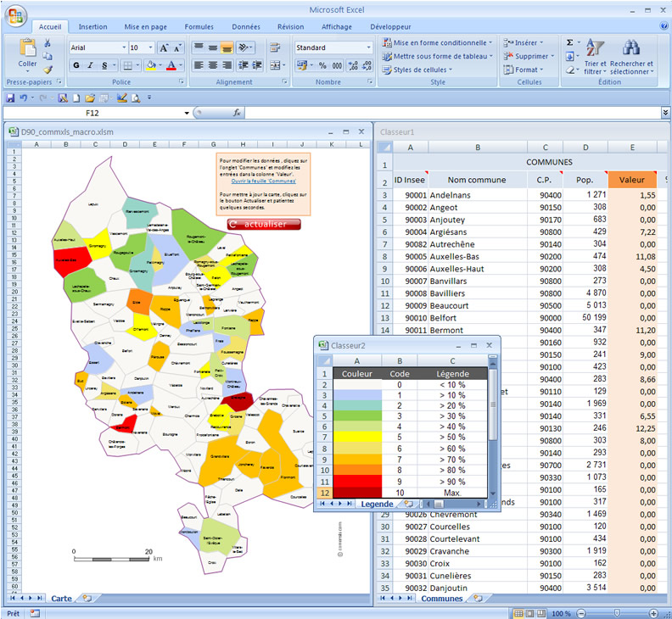Screen dimensions: 672x619
Task: Switch to the Données tab
Action: 246,26
